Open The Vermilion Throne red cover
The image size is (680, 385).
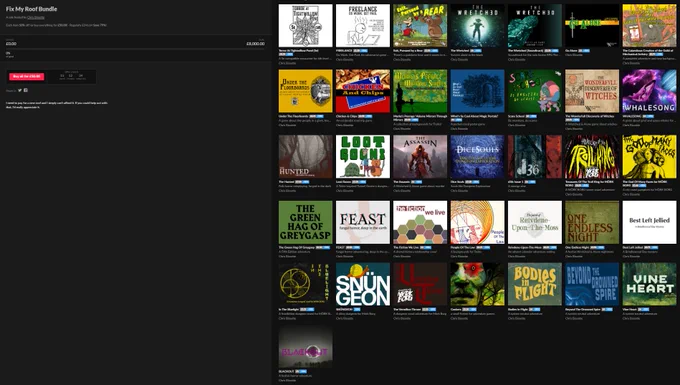coord(420,284)
